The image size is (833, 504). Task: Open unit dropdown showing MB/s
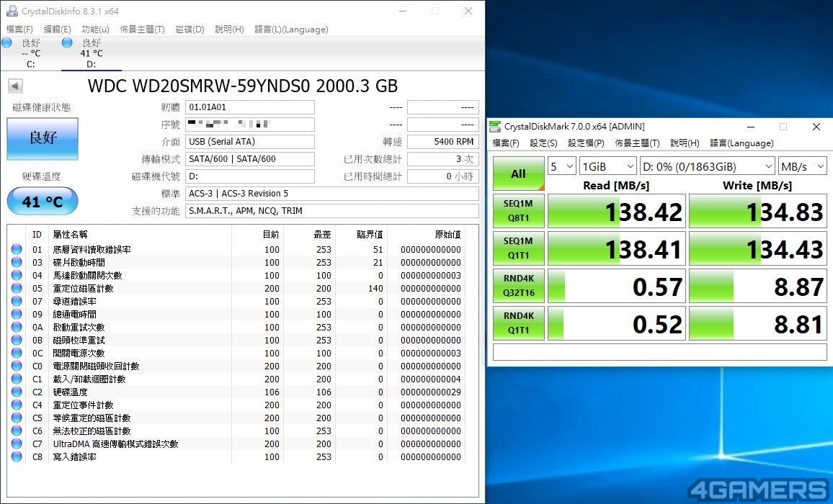coord(802,167)
